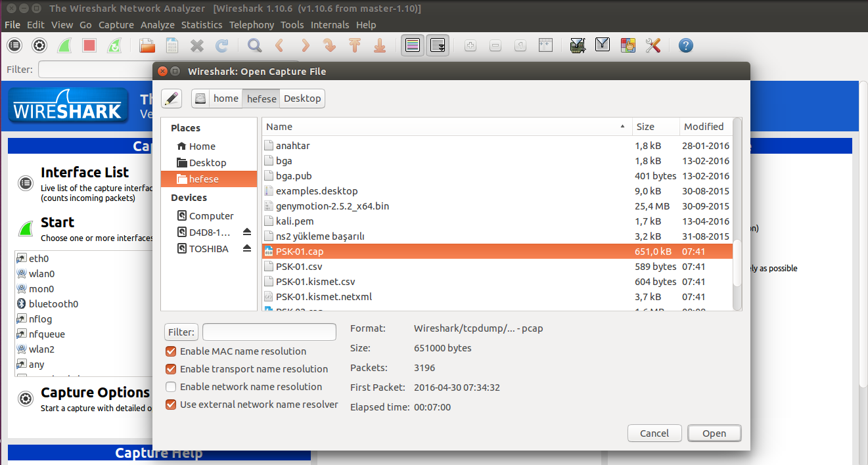This screenshot has width=868, height=465.
Task: Eject the D4D8-1 device
Action: (247, 232)
